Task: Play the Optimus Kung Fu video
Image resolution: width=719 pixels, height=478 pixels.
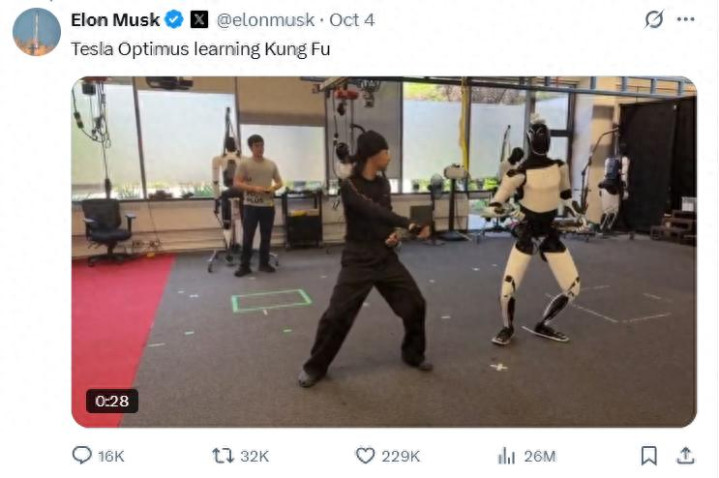Action: point(384,252)
